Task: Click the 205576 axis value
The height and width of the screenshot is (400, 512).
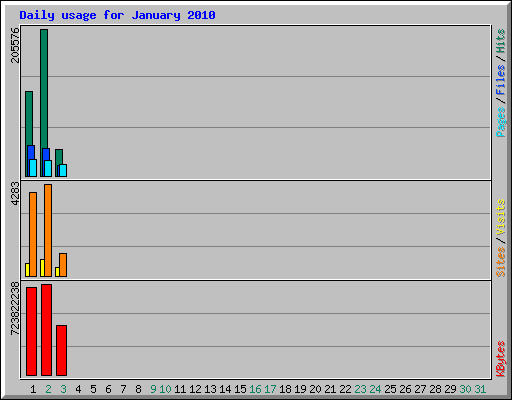Action: pos(15,45)
